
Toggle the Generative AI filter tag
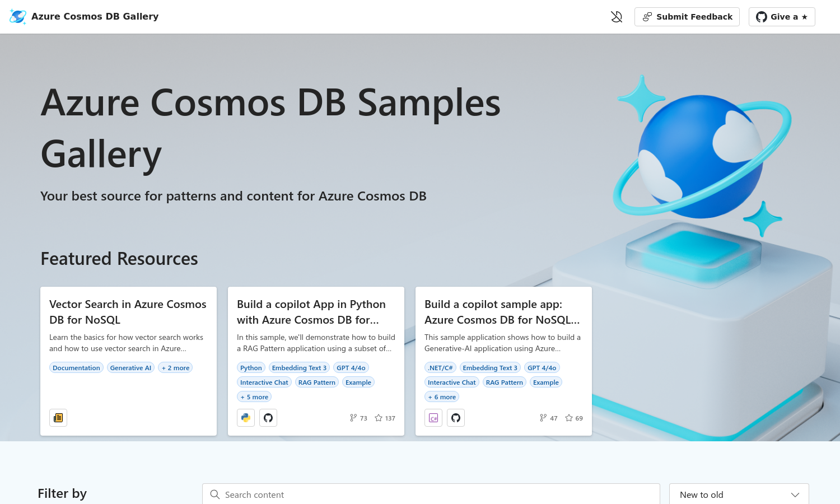click(x=130, y=367)
